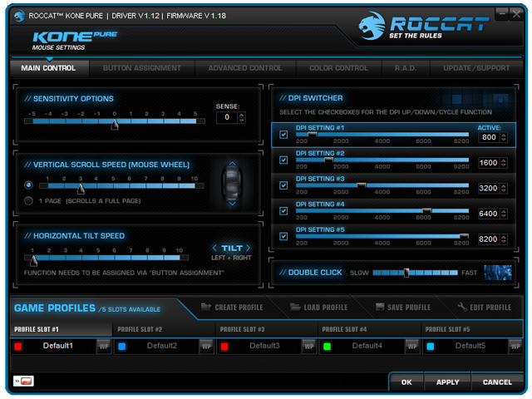This screenshot has width=532, height=399.
Task: Increase SENSE value with up arrow
Action: [242, 115]
